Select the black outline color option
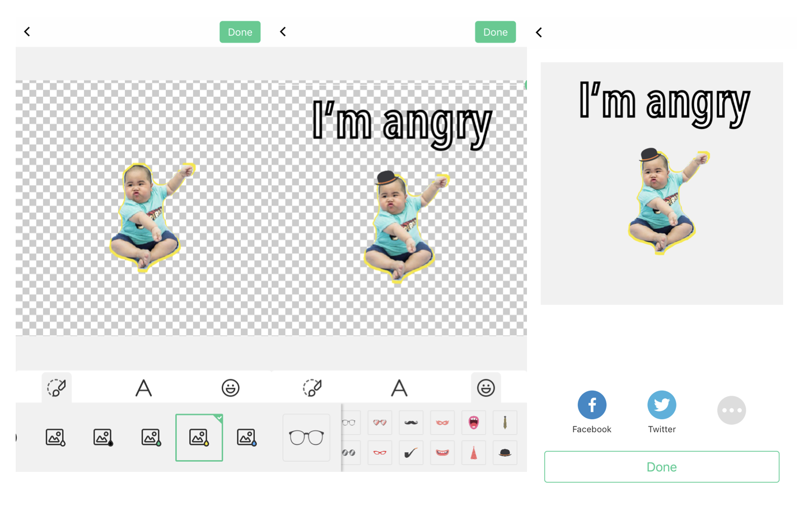Screen dimensions: 812x510 click(x=103, y=437)
